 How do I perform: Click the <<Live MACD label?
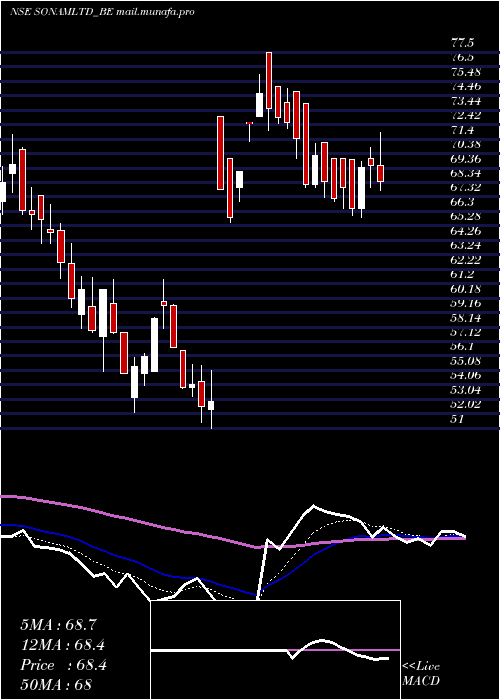421,674
